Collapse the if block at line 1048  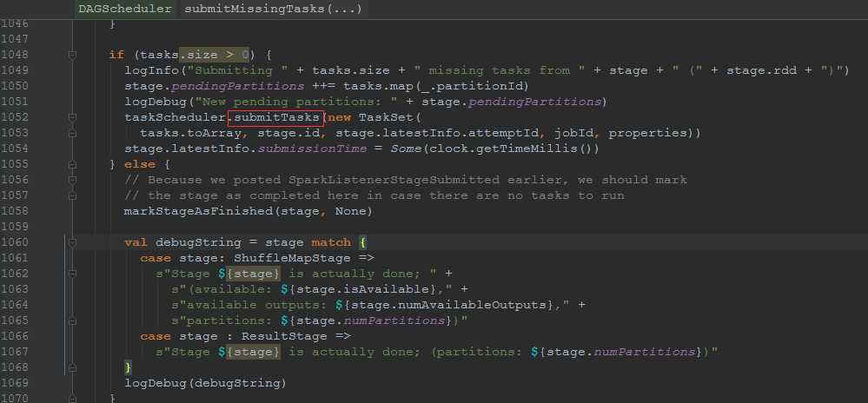(x=72, y=55)
